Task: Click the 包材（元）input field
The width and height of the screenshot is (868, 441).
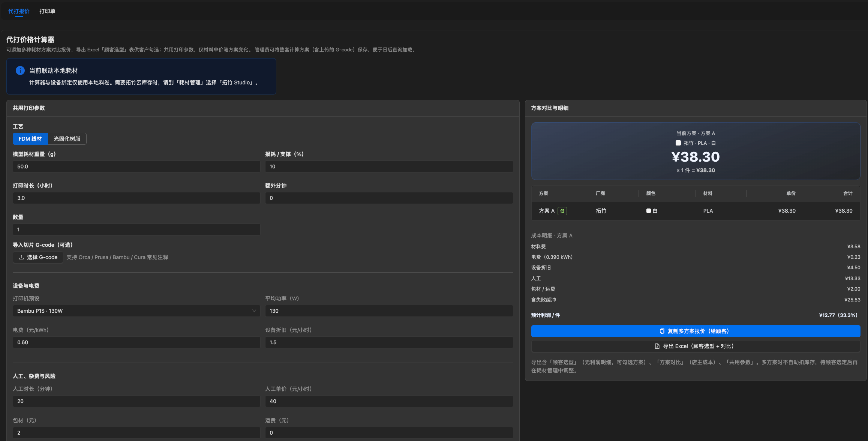Action: click(136, 433)
